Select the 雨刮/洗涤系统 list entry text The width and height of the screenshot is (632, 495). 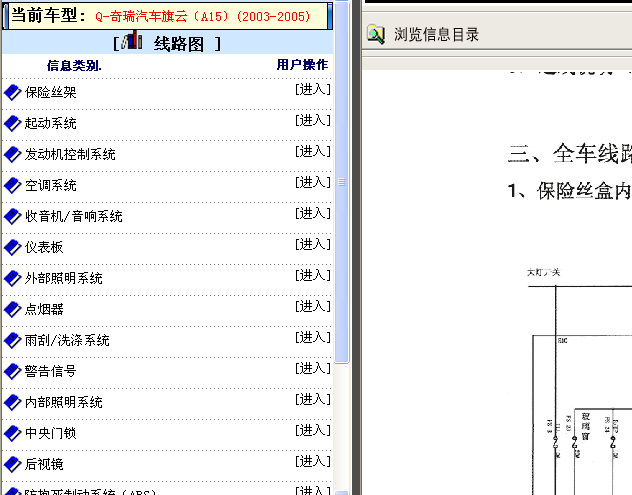[x=67, y=341]
